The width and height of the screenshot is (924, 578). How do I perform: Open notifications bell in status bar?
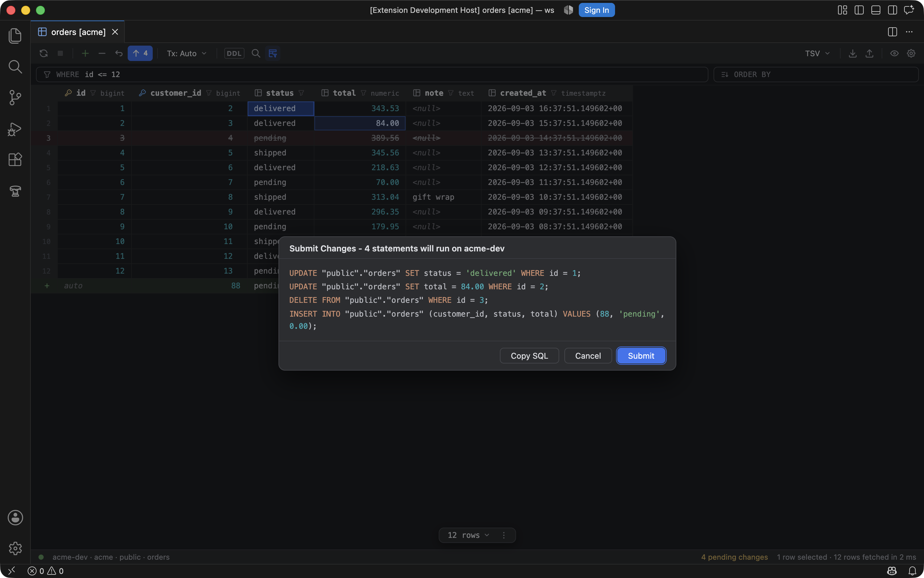[912, 571]
